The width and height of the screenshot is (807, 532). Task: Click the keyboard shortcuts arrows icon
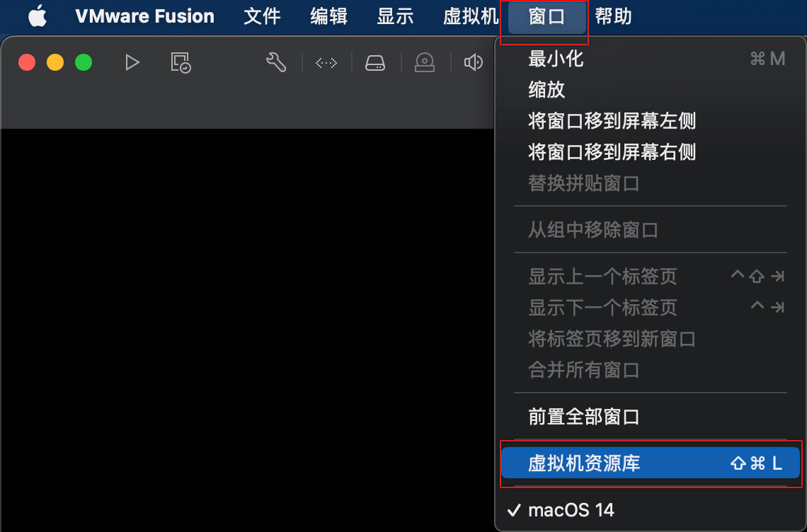coord(326,62)
